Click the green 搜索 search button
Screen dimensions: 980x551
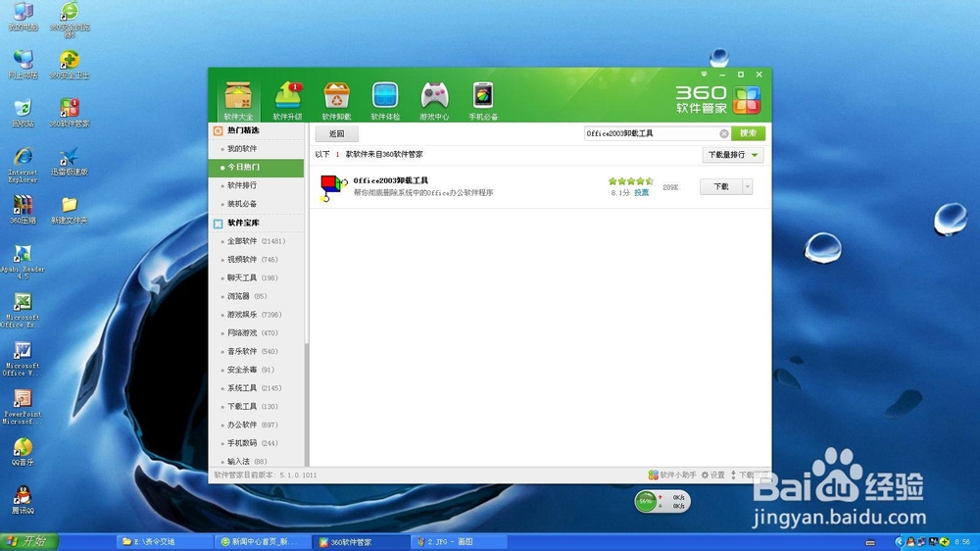click(748, 133)
